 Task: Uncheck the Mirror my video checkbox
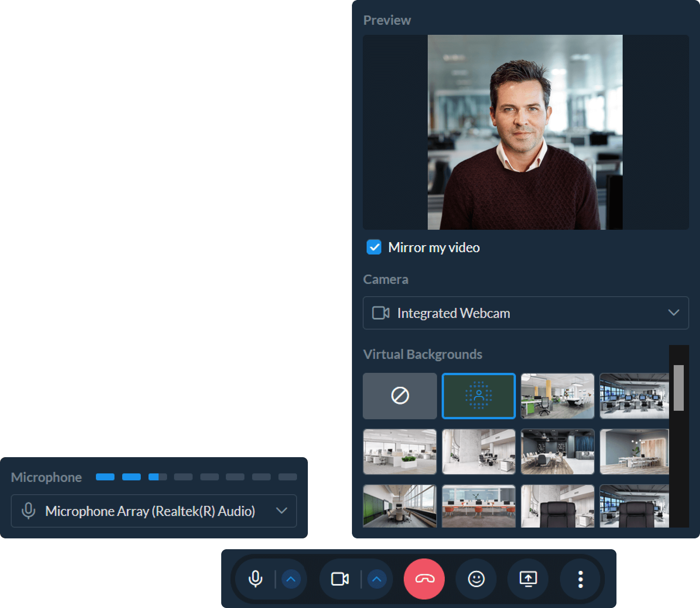(x=374, y=247)
